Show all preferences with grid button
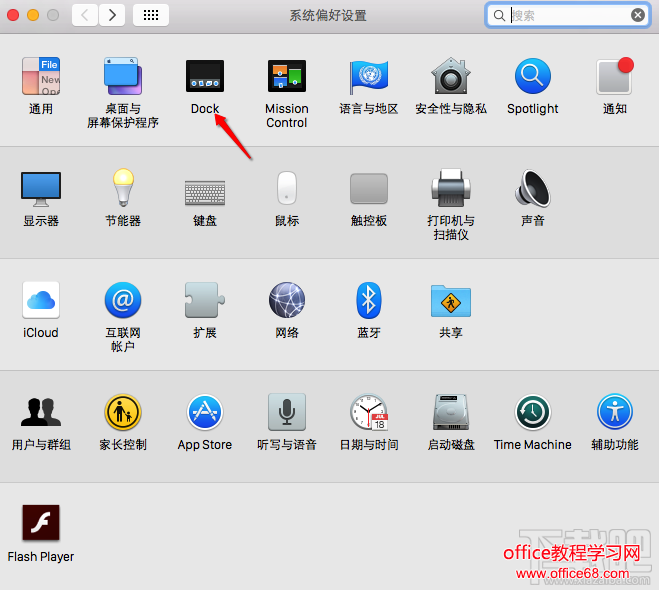The image size is (659, 590). [x=151, y=16]
